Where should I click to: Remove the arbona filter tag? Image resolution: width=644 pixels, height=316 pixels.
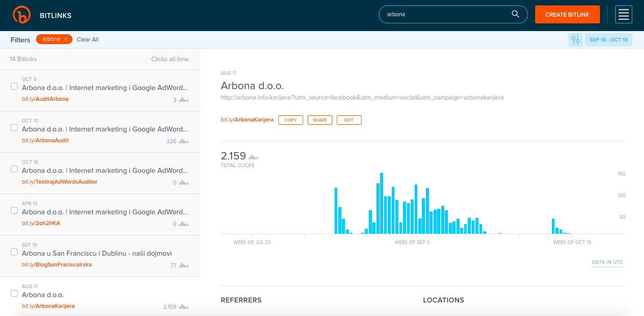click(x=66, y=40)
